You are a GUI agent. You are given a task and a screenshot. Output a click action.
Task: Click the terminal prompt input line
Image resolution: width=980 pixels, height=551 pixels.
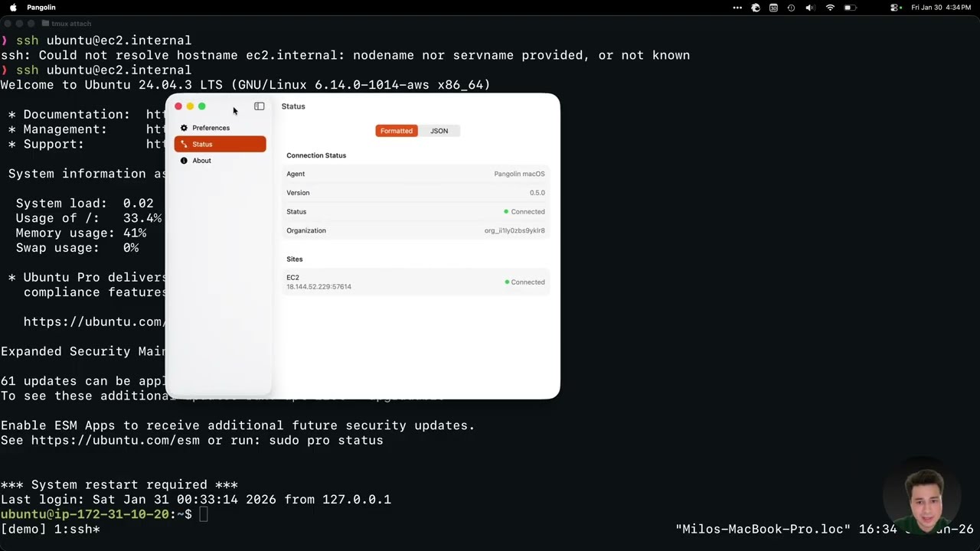pyautogui.click(x=104, y=514)
